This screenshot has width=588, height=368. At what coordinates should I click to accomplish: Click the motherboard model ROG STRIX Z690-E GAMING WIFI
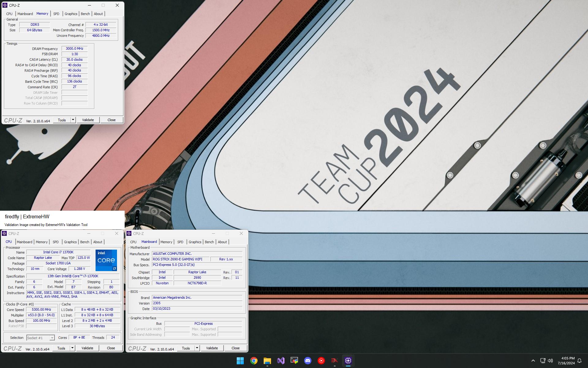[x=181, y=259]
